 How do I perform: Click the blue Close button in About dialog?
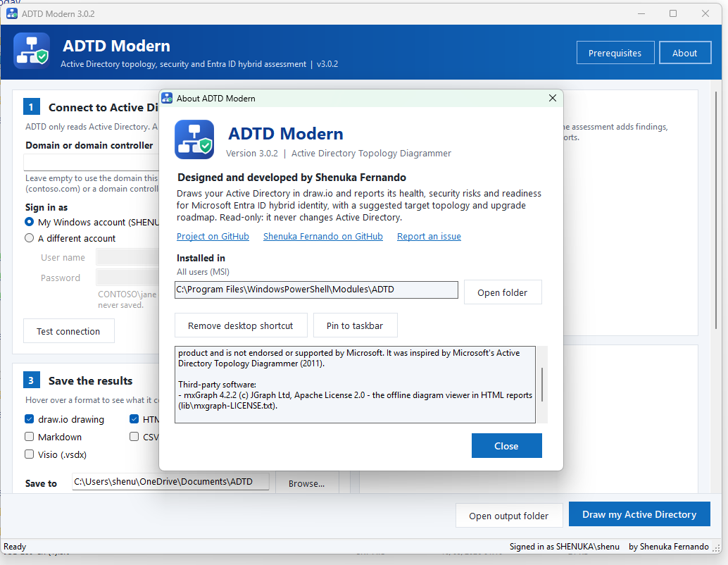click(506, 446)
